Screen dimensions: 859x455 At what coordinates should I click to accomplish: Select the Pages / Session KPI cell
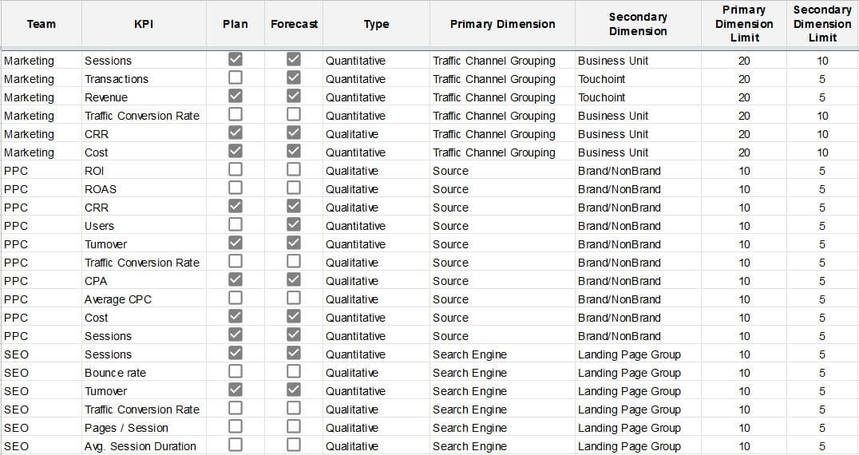click(126, 428)
